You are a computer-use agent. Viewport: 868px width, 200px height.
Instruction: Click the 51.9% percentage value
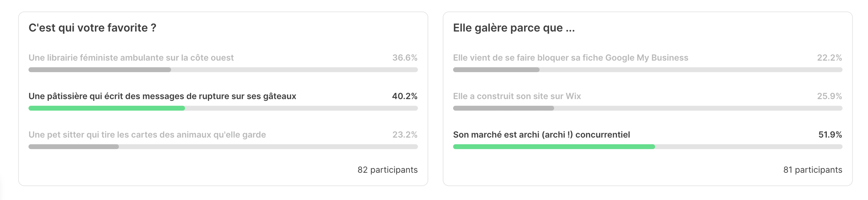[x=830, y=135]
